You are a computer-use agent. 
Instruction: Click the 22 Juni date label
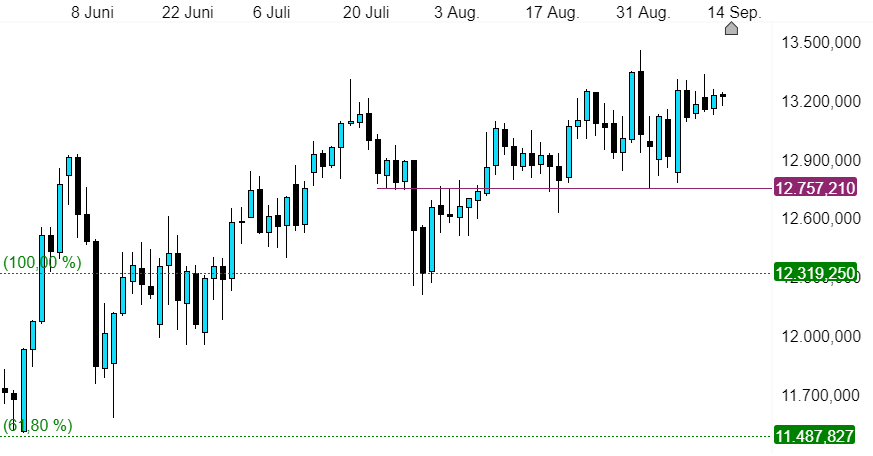188,12
